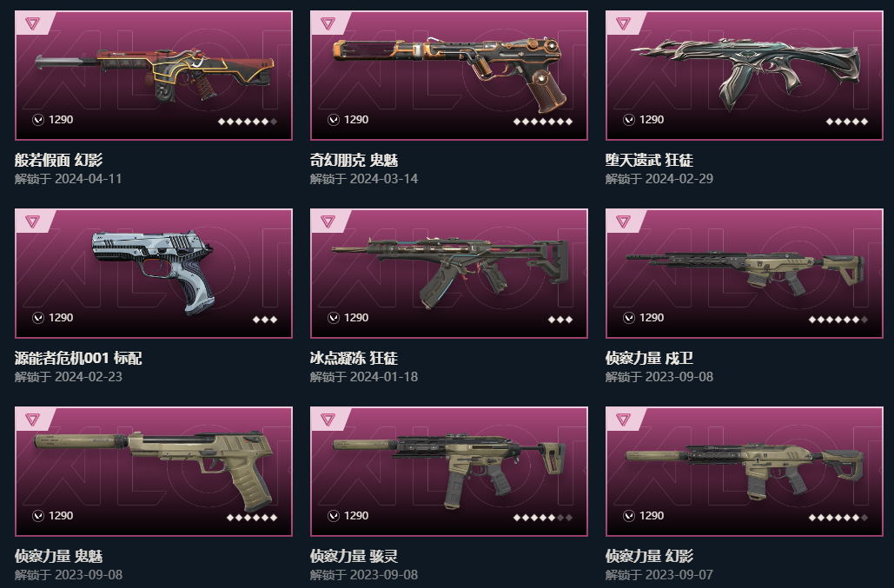The image size is (894, 588).
Task: Click upgrade level diamonds on 侦察力量 幻影
Action: (x=838, y=518)
